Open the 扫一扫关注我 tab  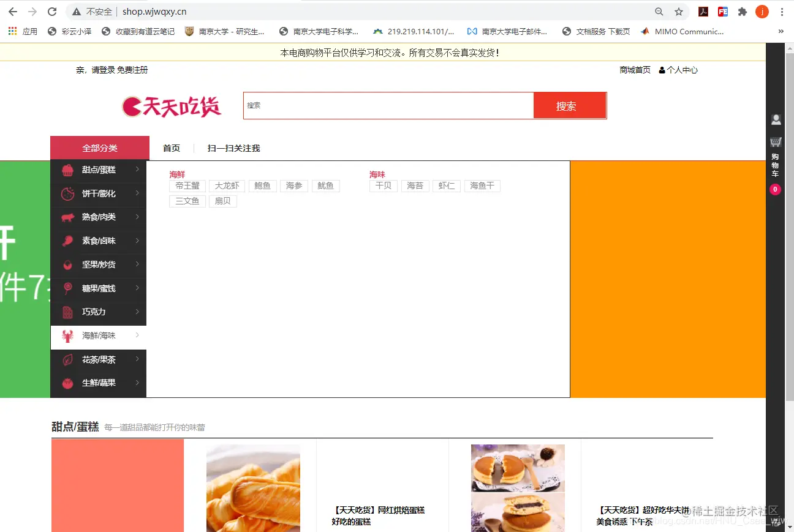tap(232, 148)
